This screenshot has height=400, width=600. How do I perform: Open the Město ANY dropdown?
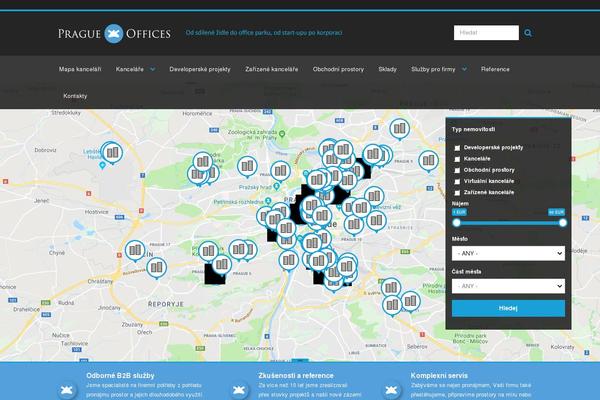click(508, 253)
